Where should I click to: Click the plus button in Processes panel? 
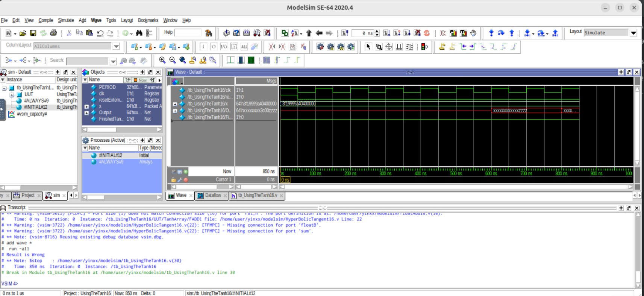coord(142,140)
